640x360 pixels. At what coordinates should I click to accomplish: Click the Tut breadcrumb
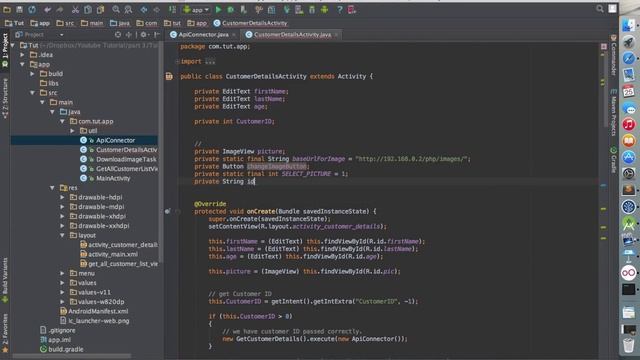coord(15,23)
